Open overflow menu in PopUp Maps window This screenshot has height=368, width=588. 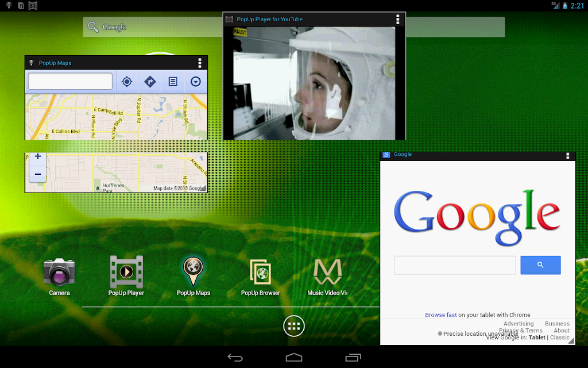pos(199,63)
